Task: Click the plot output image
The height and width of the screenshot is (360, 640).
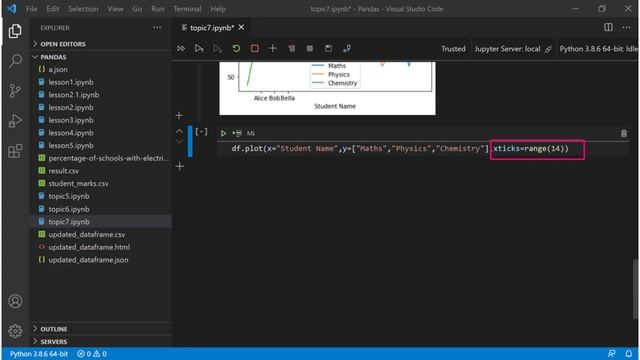Action: pyautogui.click(x=327, y=88)
